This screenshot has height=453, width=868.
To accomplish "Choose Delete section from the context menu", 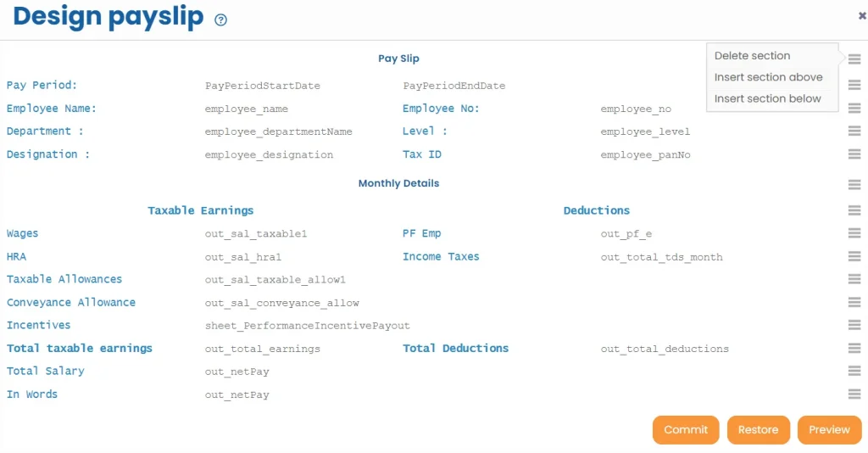I will click(752, 56).
